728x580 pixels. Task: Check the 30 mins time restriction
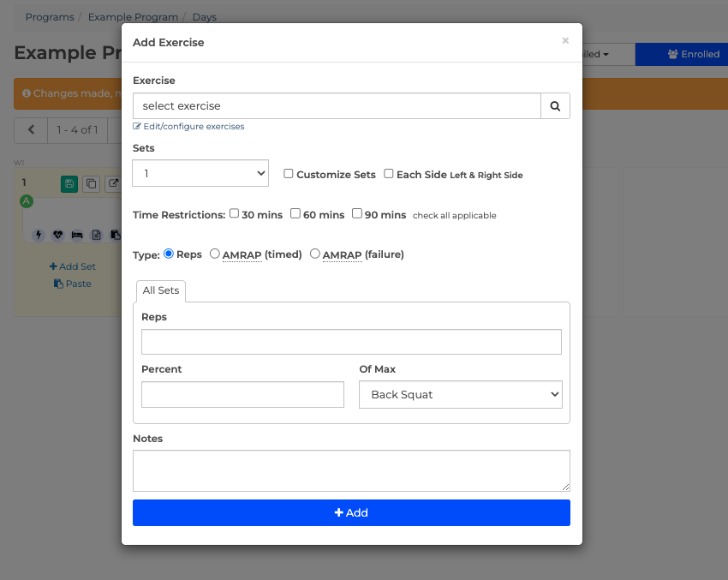pyautogui.click(x=234, y=213)
